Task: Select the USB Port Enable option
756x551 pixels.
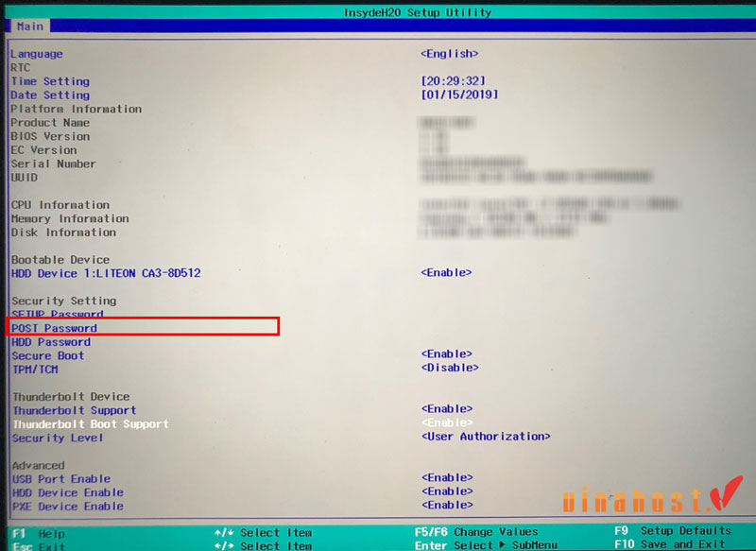Action: click(61, 479)
